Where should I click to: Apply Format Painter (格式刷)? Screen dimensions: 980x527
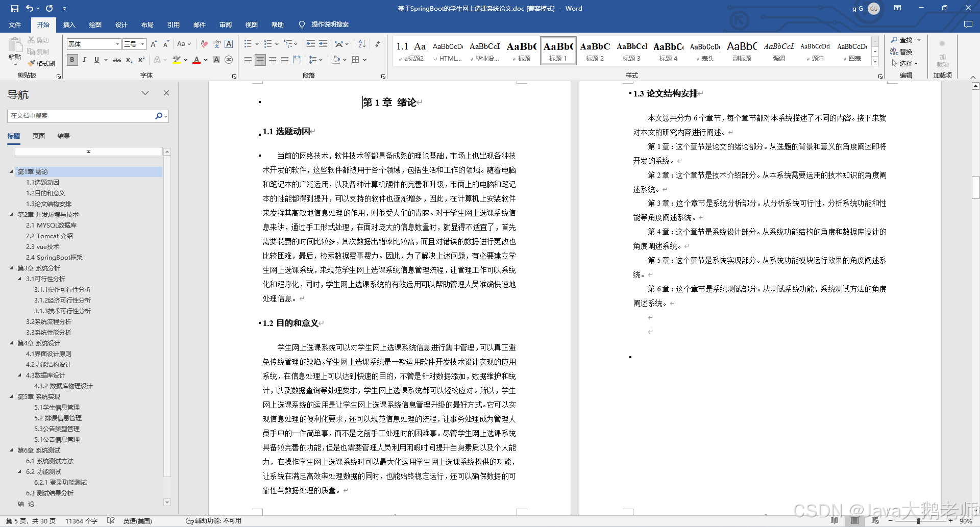(41, 63)
